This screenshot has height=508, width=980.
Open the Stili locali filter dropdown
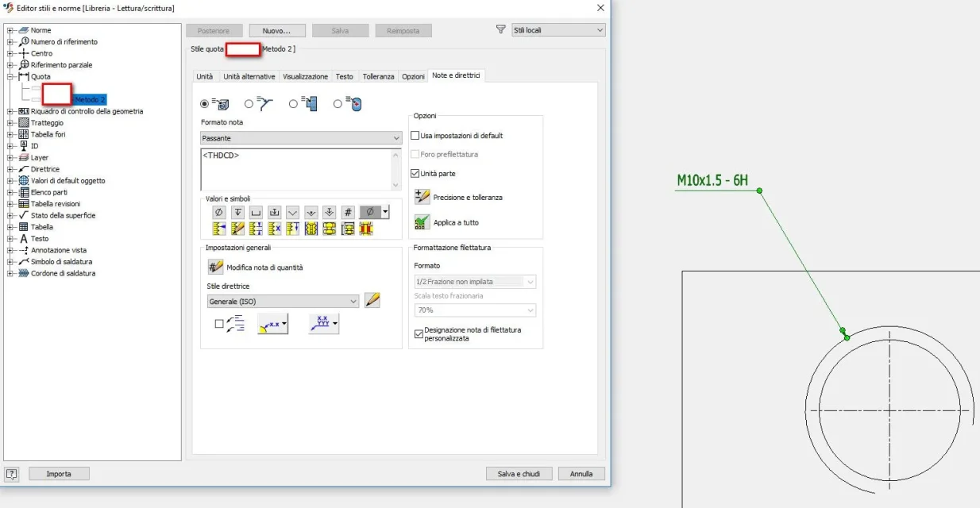click(x=558, y=30)
